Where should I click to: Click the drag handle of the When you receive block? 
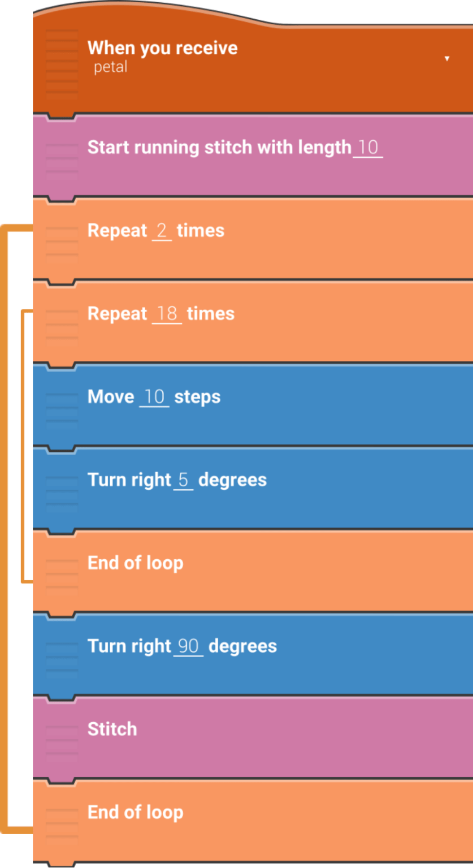point(62,63)
